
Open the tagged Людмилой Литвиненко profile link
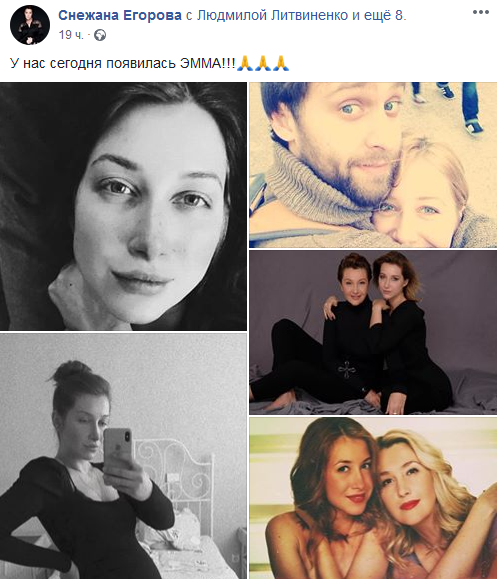(273, 16)
